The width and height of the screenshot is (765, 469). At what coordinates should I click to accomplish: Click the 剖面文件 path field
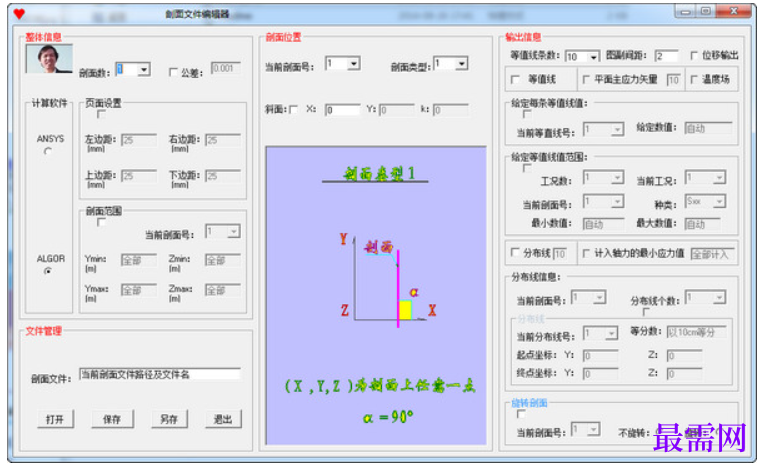pos(160,375)
